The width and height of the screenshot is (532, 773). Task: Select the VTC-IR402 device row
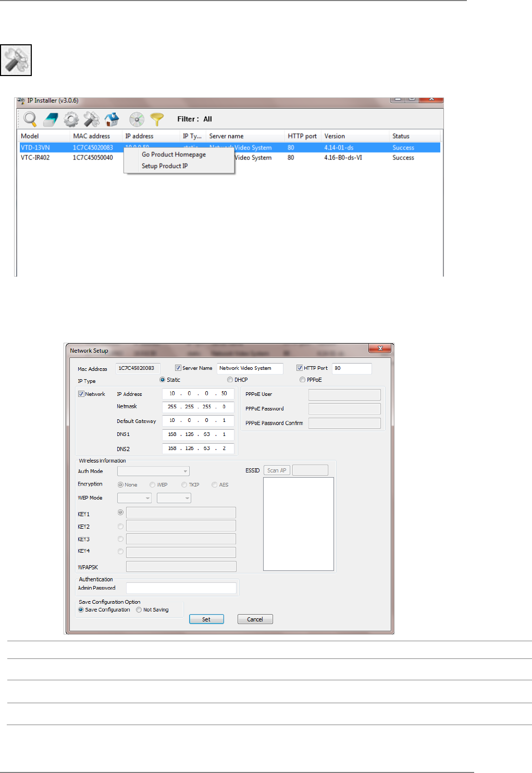pyautogui.click(x=229, y=158)
